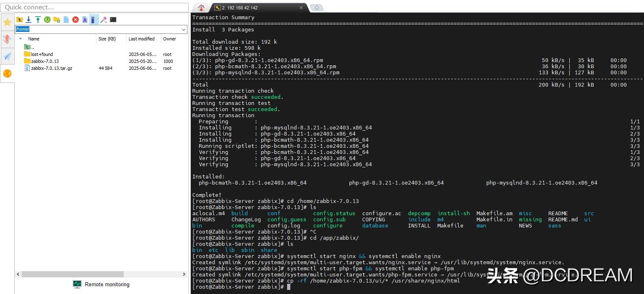644x294 pixels.
Task: Sort files by Last modified column
Action: (141, 39)
